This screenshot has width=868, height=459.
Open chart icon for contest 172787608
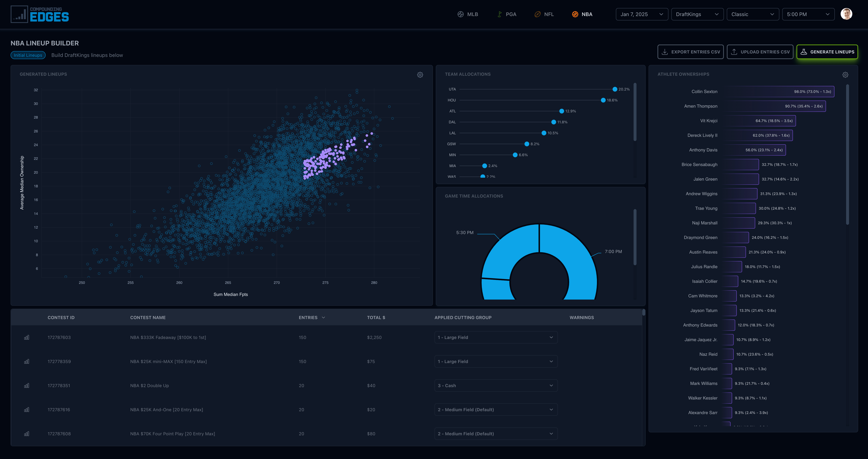click(27, 434)
